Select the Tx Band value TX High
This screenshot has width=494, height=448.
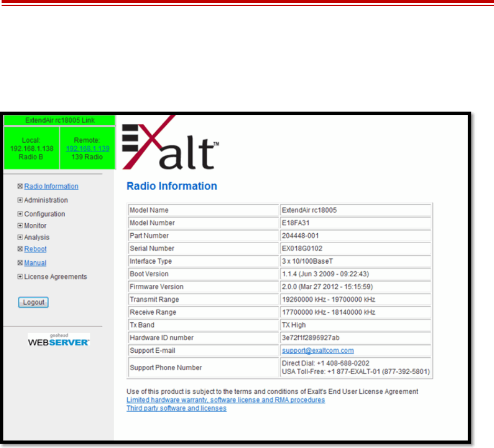(x=294, y=325)
